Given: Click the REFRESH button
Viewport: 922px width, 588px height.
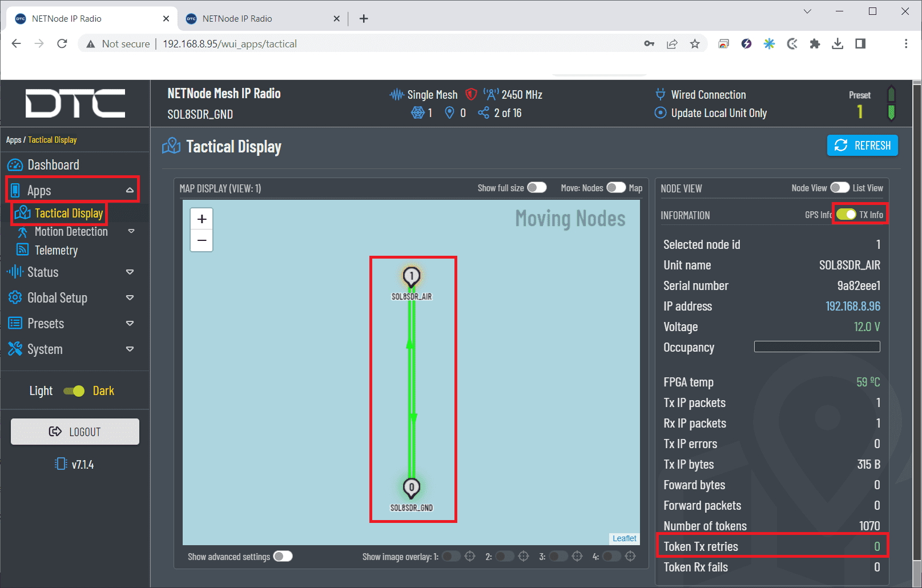Looking at the screenshot, I should coord(862,146).
